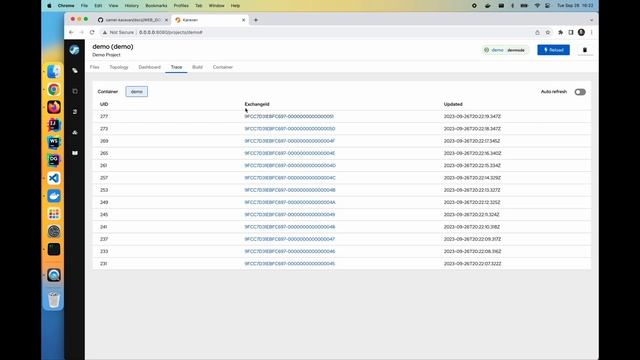Switch to the GitHub browser tab
Image resolution: width=640 pixels, height=360 pixels.
133,20
